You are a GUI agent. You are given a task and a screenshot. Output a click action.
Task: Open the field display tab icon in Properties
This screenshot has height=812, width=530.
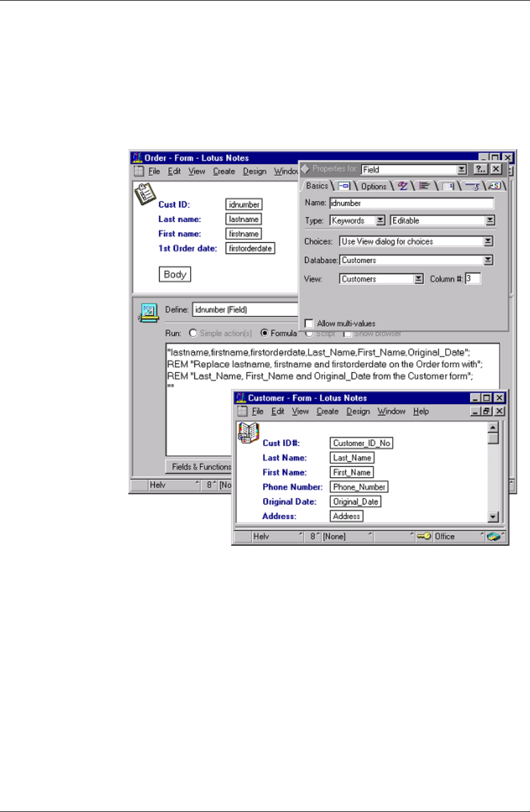pyautogui.click(x=344, y=186)
